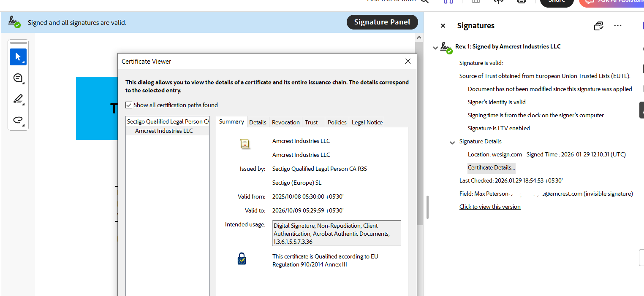Screen dimensions: 644x296
Task: Select Sectigo Qualified Legal Person CA in chain
Action: click(x=168, y=121)
